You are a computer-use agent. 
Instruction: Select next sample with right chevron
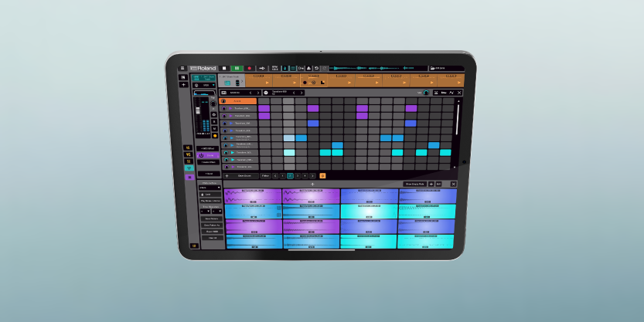[302, 93]
